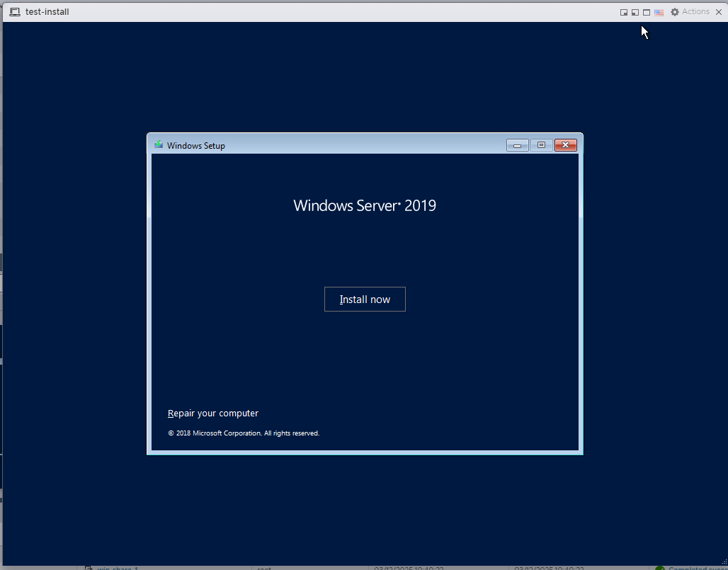
Task: Click the test-install console title text
Action: click(47, 12)
